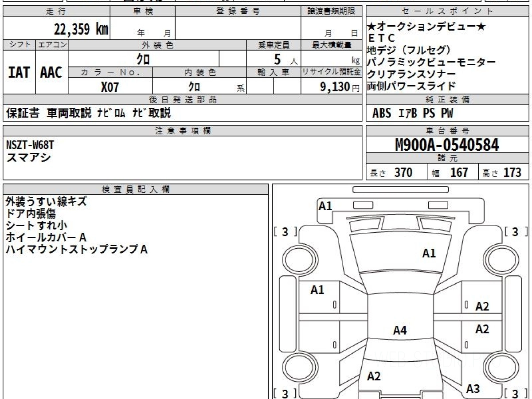Click the 乗車定員 header

click(x=274, y=45)
